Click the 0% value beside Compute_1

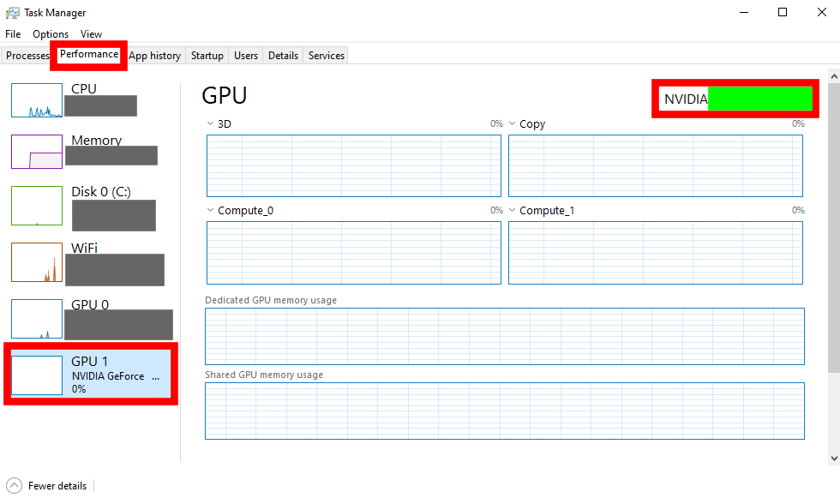[798, 210]
